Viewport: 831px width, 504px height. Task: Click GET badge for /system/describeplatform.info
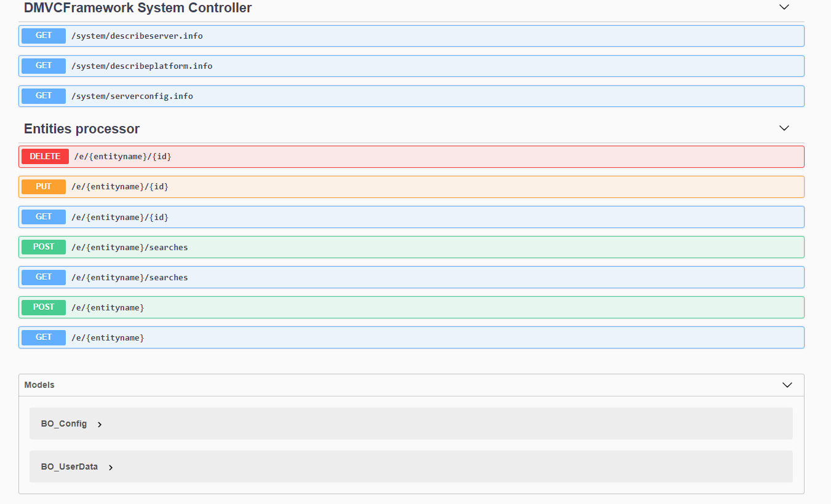pyautogui.click(x=44, y=66)
